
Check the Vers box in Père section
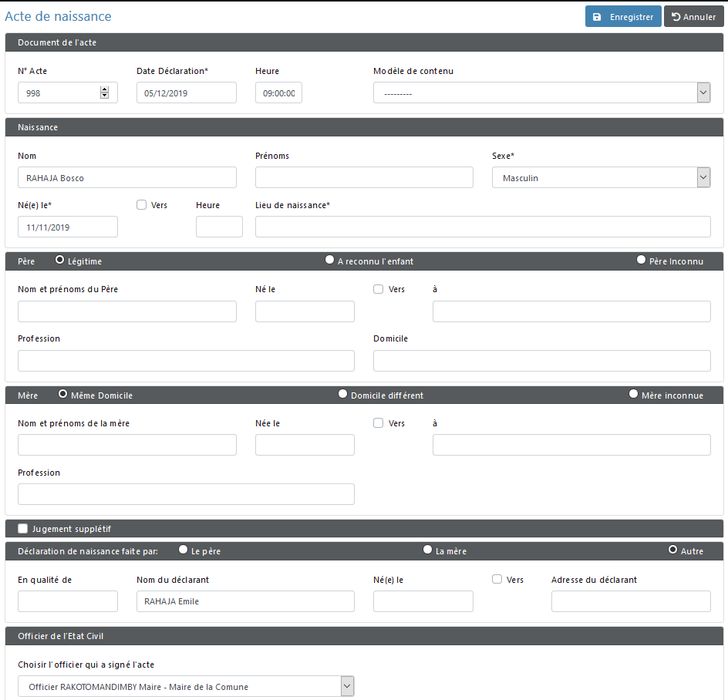pos(379,289)
